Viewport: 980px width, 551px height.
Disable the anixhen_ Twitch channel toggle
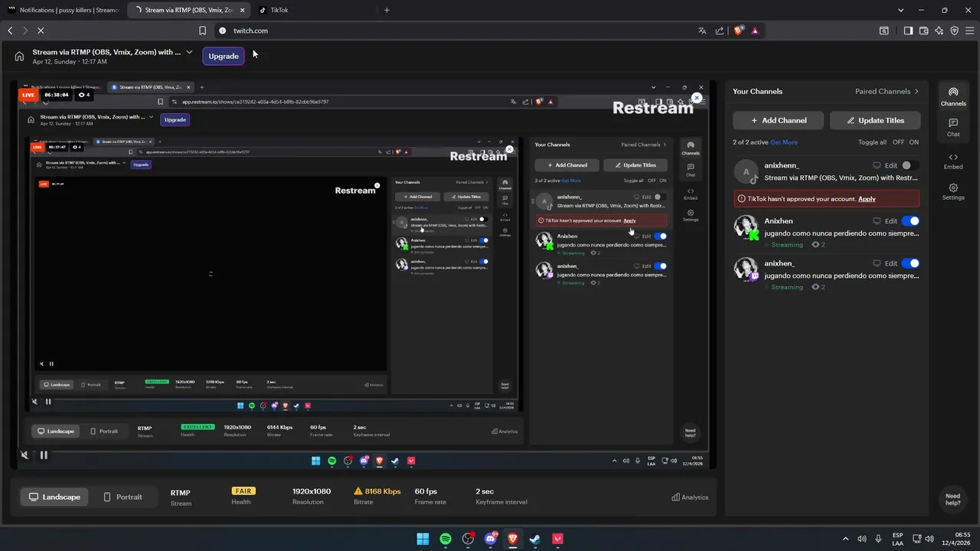click(910, 263)
